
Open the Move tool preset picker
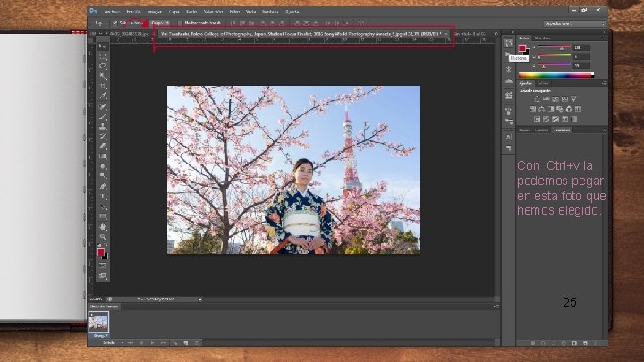click(x=100, y=23)
